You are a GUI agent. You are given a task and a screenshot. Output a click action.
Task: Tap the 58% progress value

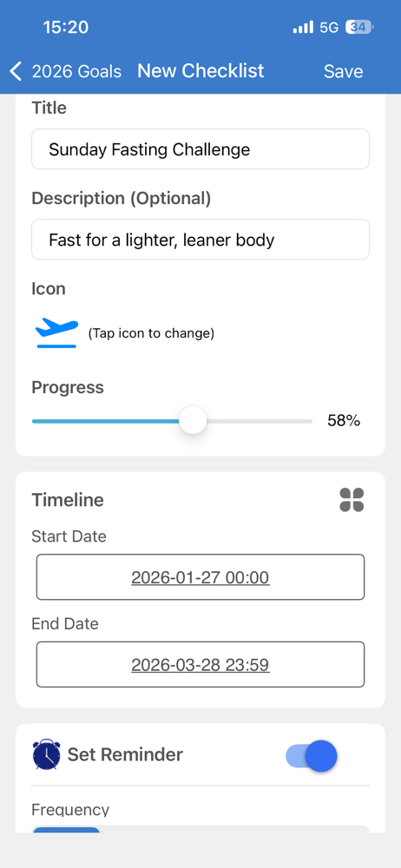(344, 421)
